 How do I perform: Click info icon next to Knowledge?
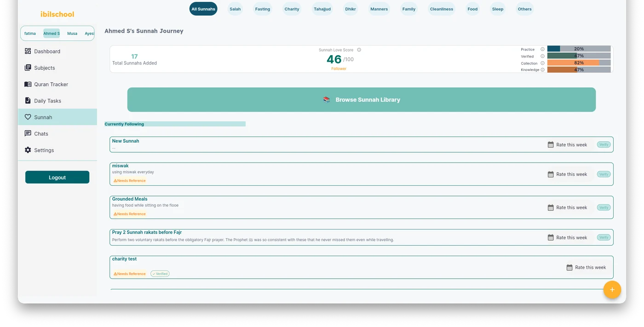pyautogui.click(x=542, y=70)
